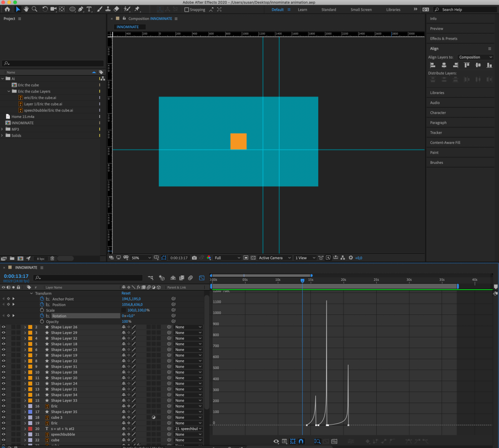Select the Pen tool
Screen dimensions: 499x448
click(81, 9)
